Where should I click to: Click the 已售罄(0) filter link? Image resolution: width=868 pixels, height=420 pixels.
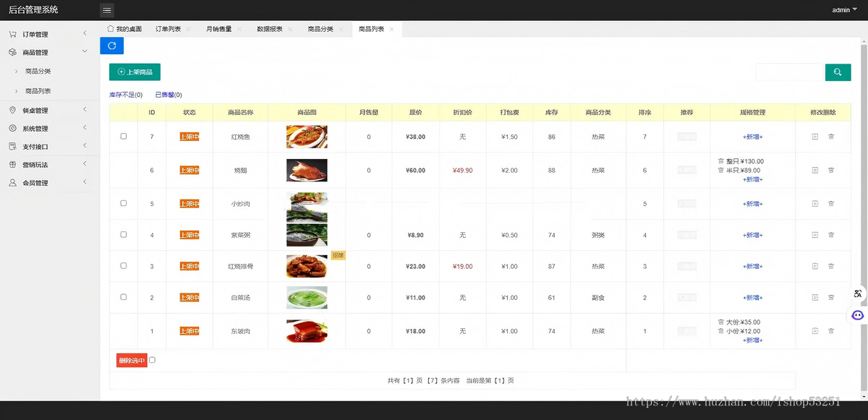[168, 95]
